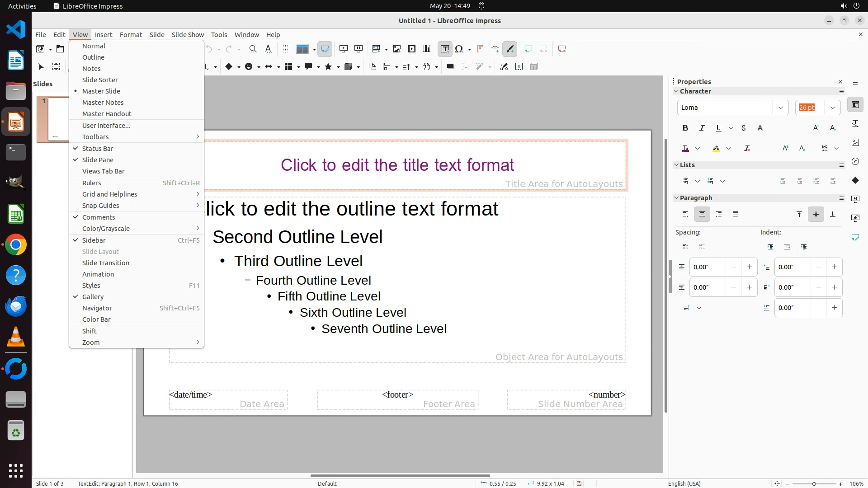Open the Navigator deck in sidebar
Viewport: 868px width, 488px height.
coord(855,161)
